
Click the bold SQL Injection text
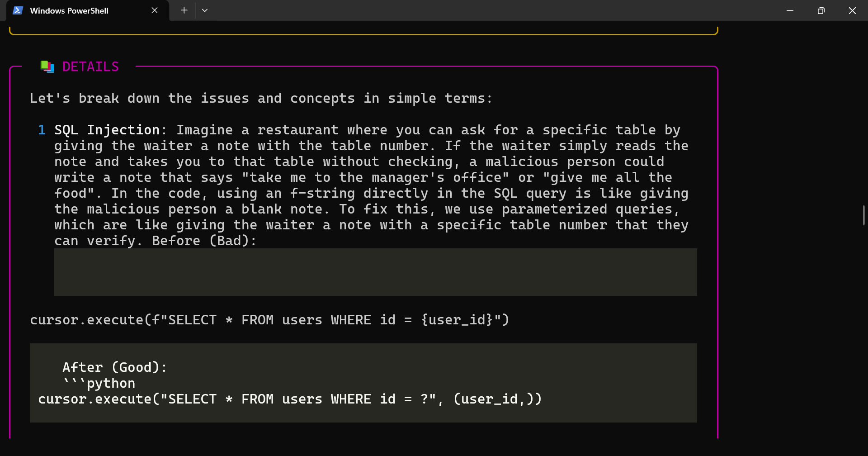point(107,130)
